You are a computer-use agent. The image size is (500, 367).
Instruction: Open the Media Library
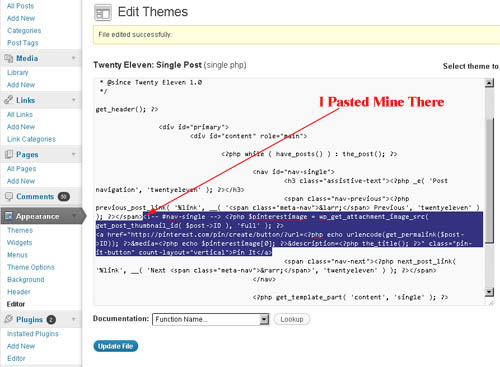click(x=18, y=73)
